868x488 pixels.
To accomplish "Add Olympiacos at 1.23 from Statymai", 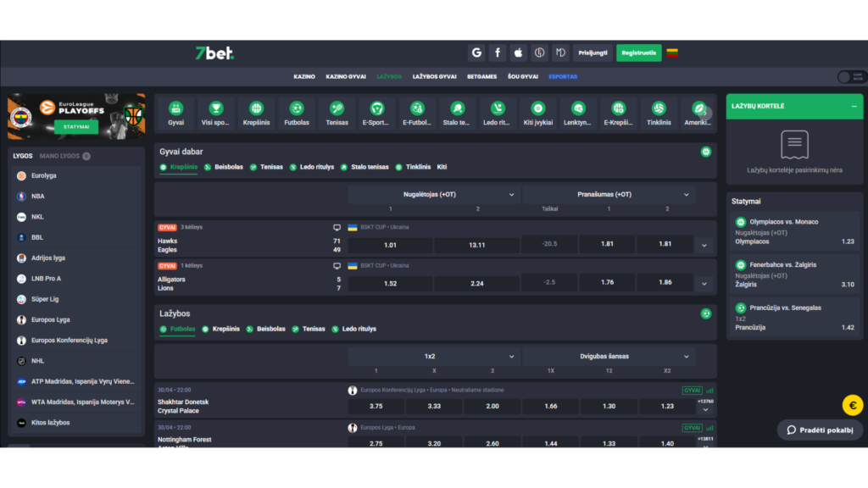I will point(793,231).
